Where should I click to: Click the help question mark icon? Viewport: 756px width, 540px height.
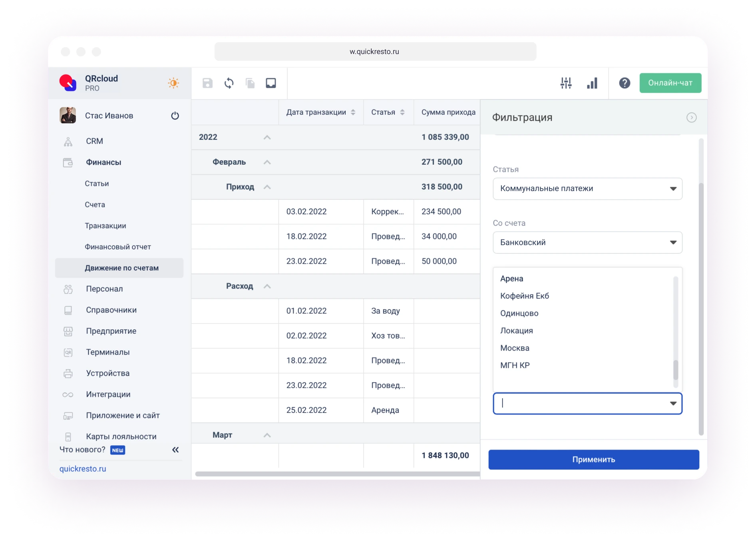(625, 83)
